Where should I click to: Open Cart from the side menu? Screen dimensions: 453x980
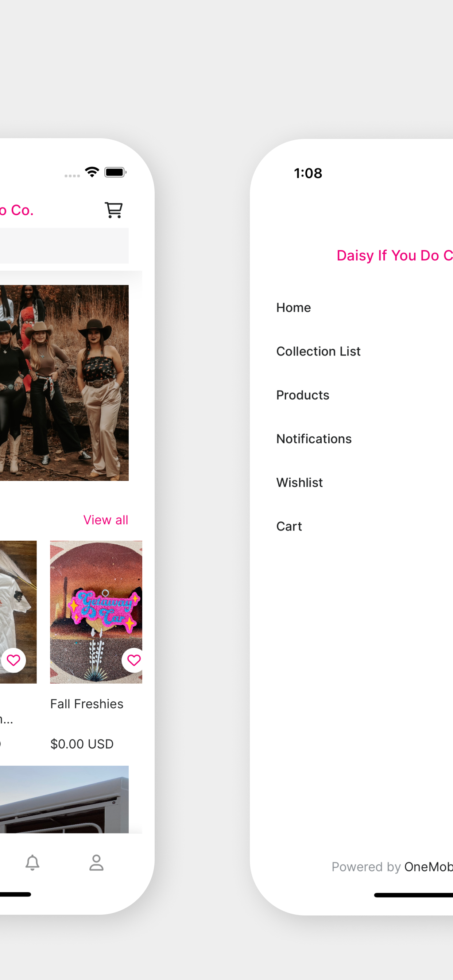(x=289, y=526)
